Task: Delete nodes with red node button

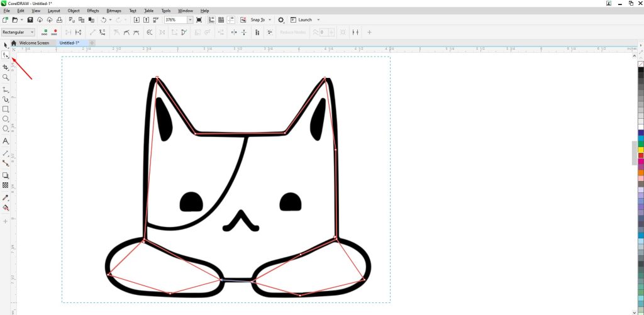Action: click(54, 32)
